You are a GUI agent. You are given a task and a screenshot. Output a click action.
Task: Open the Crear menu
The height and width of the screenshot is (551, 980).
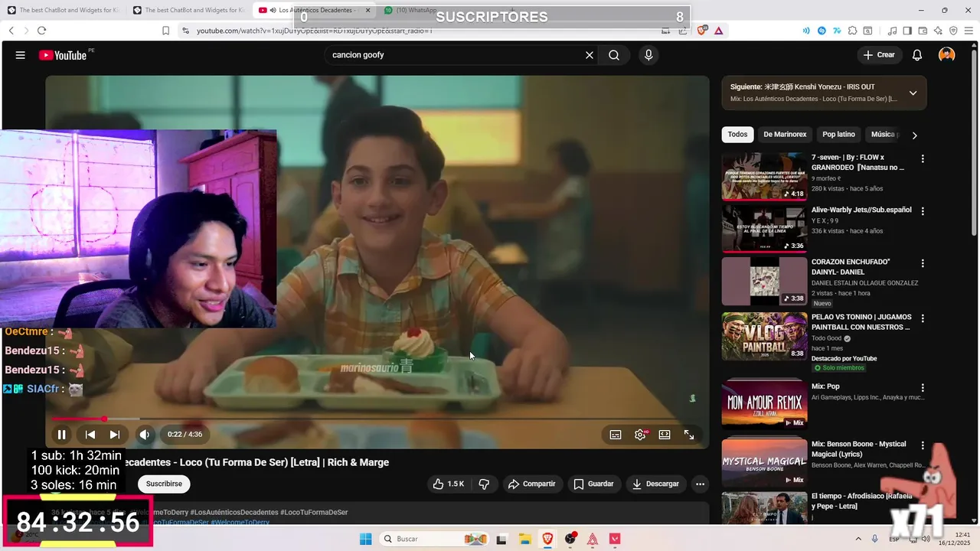pyautogui.click(x=879, y=55)
